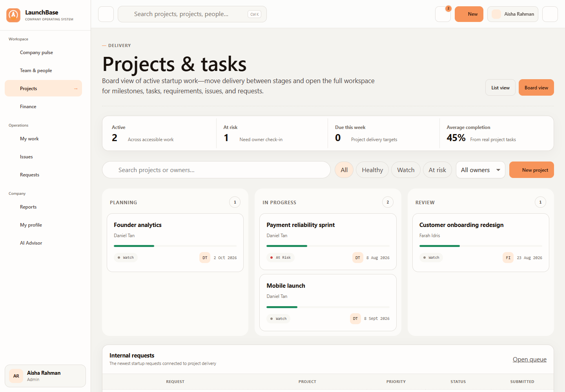Filter the board to At risk projects
The width and height of the screenshot is (565, 392).
pos(437,170)
